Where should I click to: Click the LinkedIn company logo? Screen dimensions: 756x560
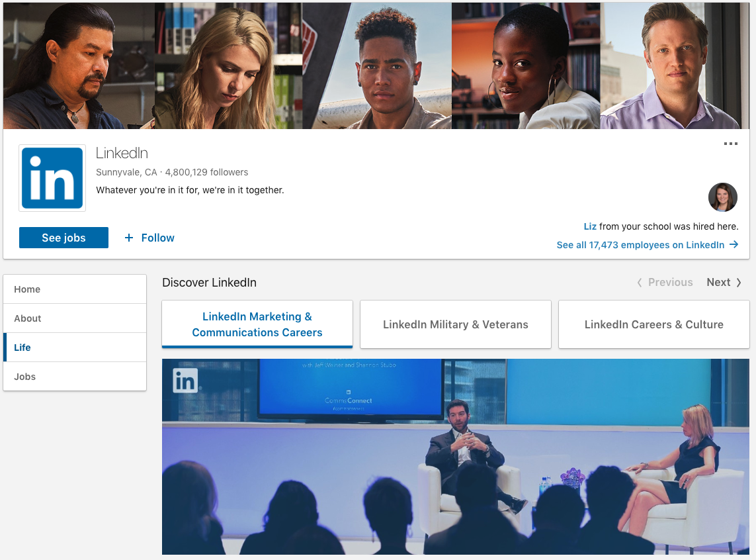click(52, 178)
